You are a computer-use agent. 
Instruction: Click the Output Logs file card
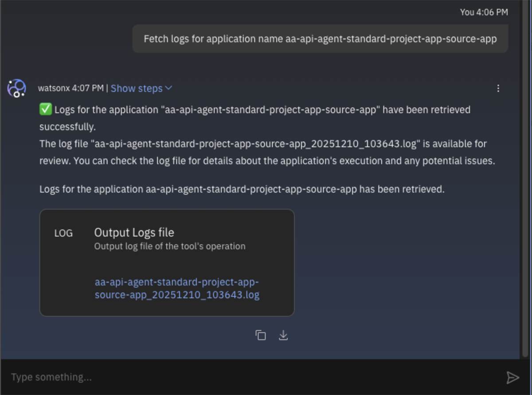point(167,262)
